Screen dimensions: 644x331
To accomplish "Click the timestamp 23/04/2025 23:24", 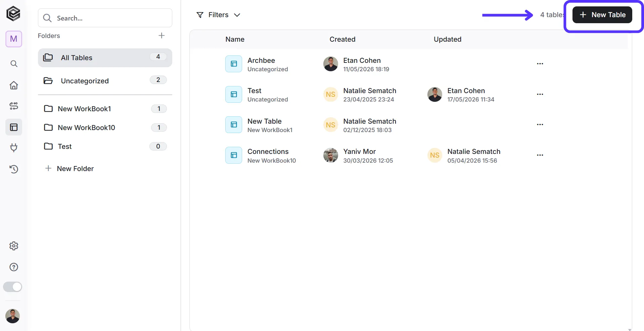I will point(369,99).
